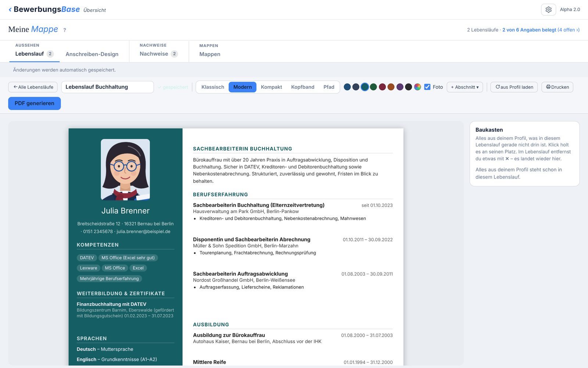This screenshot has height=368, width=588.
Task: Open the + Abschnitt dropdown
Action: 465,87
